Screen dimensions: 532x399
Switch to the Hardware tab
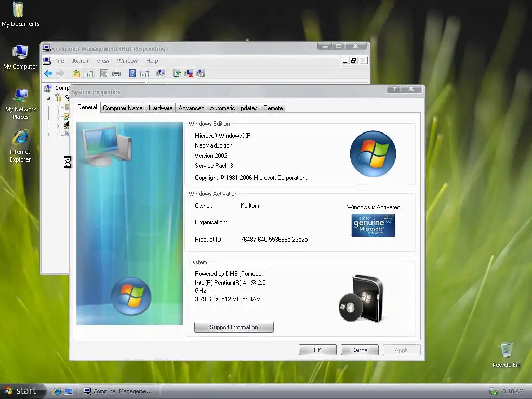pos(161,108)
